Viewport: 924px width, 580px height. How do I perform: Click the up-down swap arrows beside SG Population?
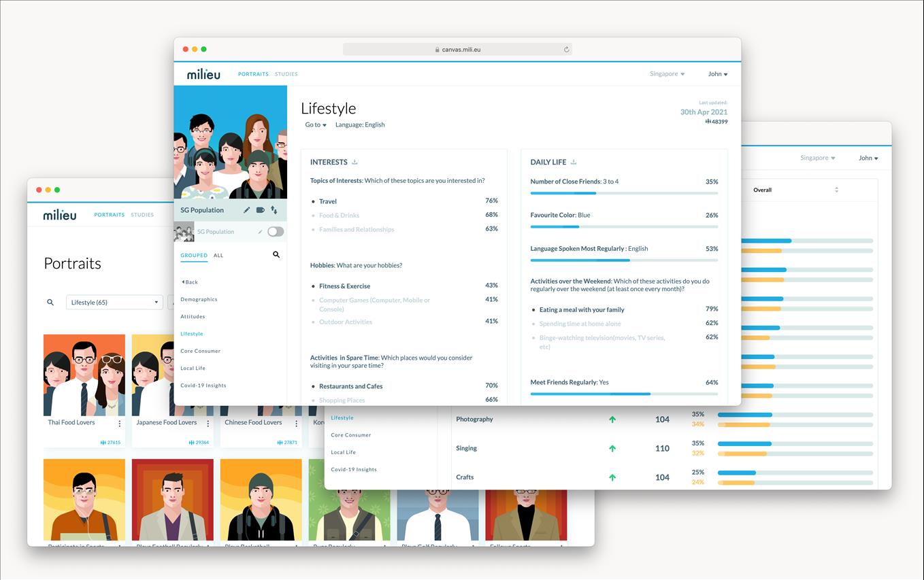click(x=274, y=210)
